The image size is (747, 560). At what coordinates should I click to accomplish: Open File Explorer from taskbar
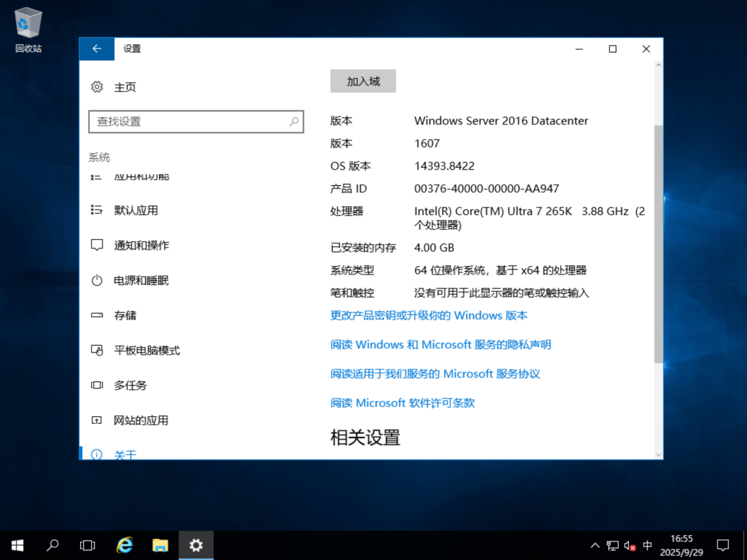coord(160,545)
